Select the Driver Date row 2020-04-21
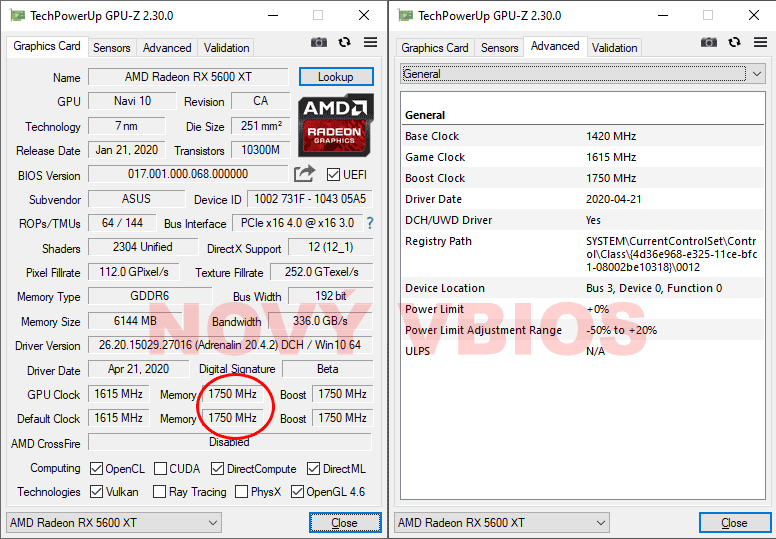 pyautogui.click(x=584, y=199)
